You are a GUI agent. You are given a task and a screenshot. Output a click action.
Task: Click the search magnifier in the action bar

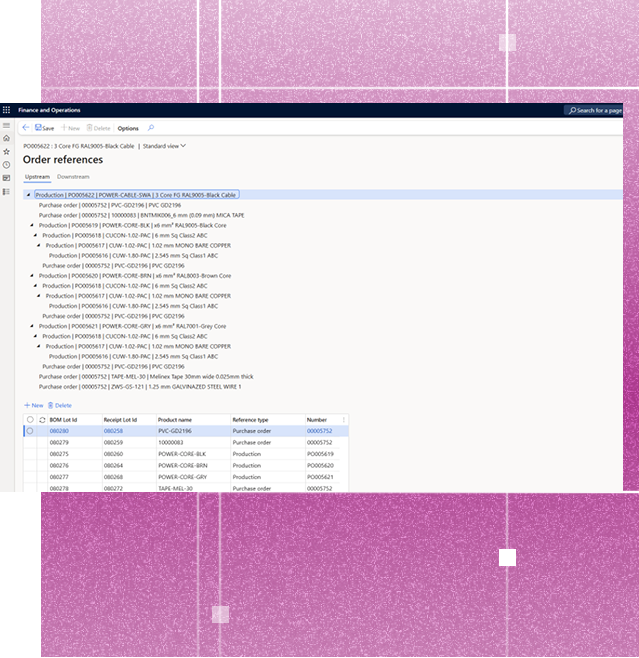(x=151, y=128)
